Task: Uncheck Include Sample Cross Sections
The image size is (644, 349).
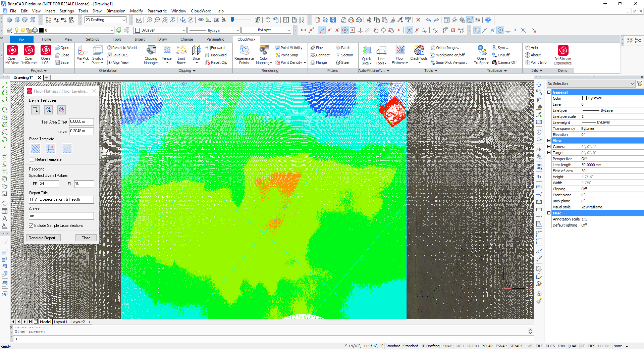Action: click(x=31, y=226)
